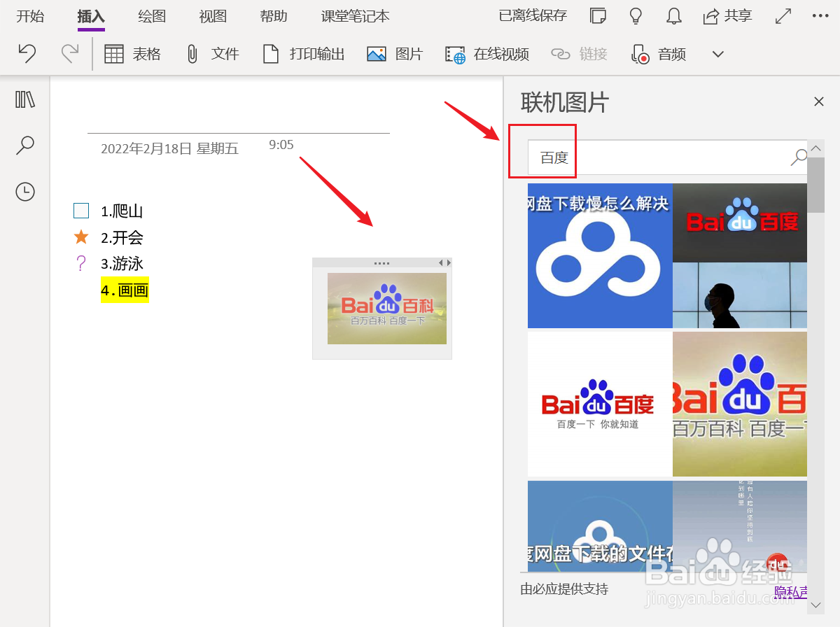Switch to 课堂笔记本 tab
Viewport: 840px width, 627px height.
pos(356,16)
